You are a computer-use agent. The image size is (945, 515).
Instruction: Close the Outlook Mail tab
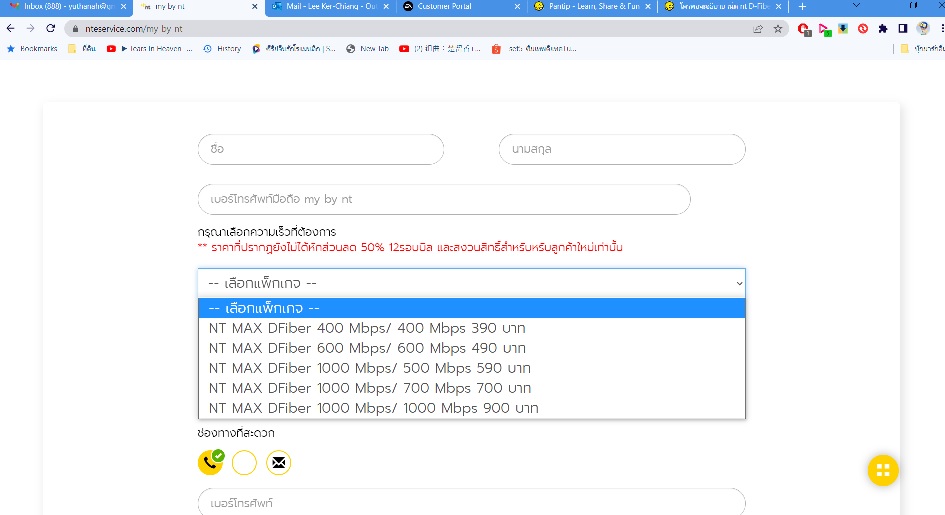[x=386, y=7]
